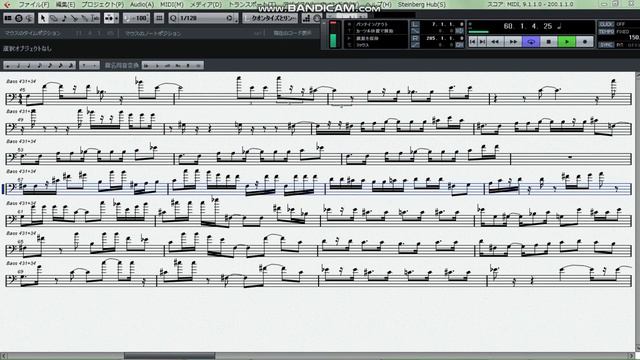The height and width of the screenshot is (360, 640).
Task: Select the Insert Note tool
Action: [x=64, y=18]
